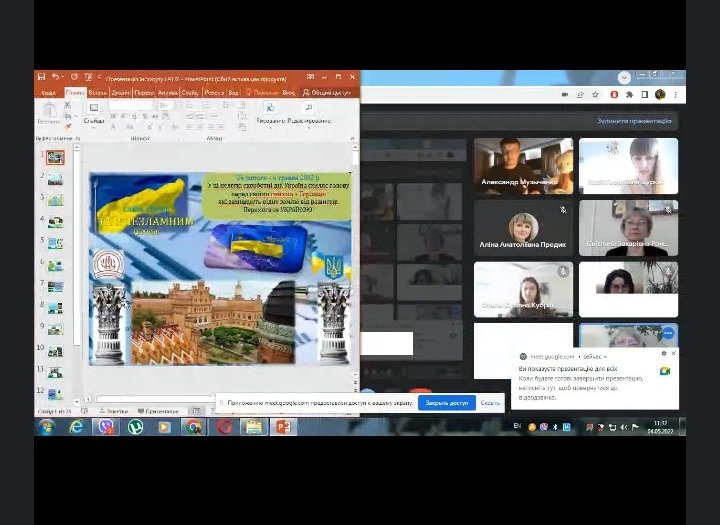Click the Normal view icon in status bar
The width and height of the screenshot is (720, 525).
point(197,411)
